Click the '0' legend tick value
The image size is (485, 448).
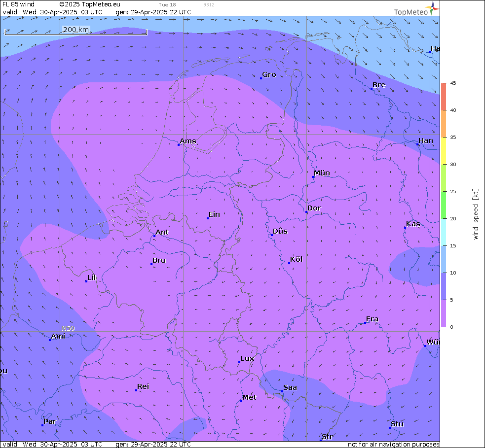click(x=451, y=327)
